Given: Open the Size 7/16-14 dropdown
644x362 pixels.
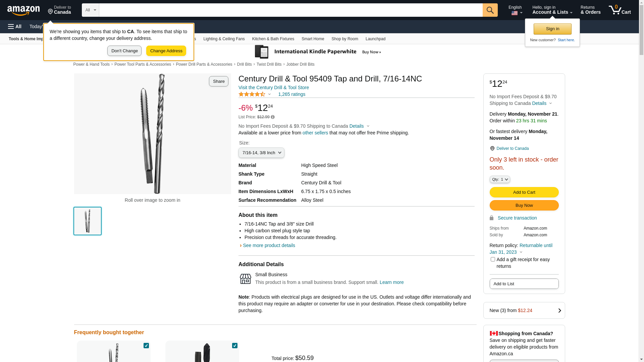Looking at the screenshot, I should [x=261, y=153].
